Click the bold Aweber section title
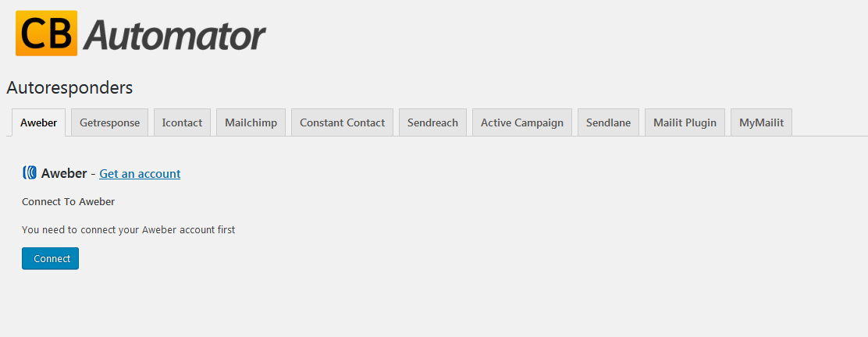Screen dimensions: 868x337 64,173
